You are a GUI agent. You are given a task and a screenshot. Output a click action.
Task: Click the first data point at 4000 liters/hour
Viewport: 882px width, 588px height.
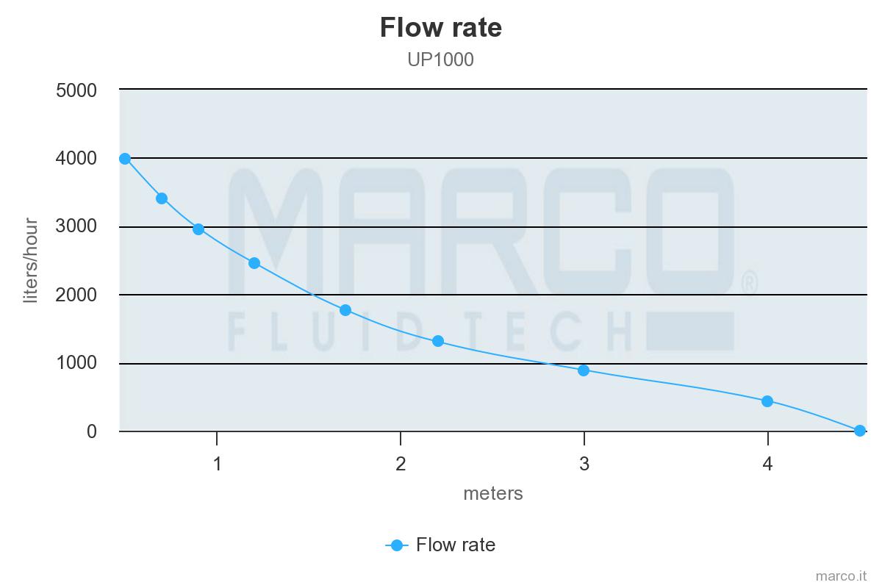pos(125,159)
